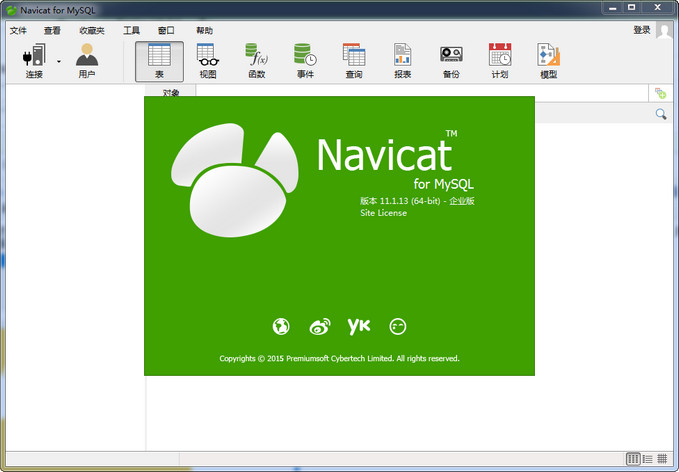This screenshot has width=679, height=472.
Task: Click the 连接 (Connection) plug icon
Action: [33, 56]
